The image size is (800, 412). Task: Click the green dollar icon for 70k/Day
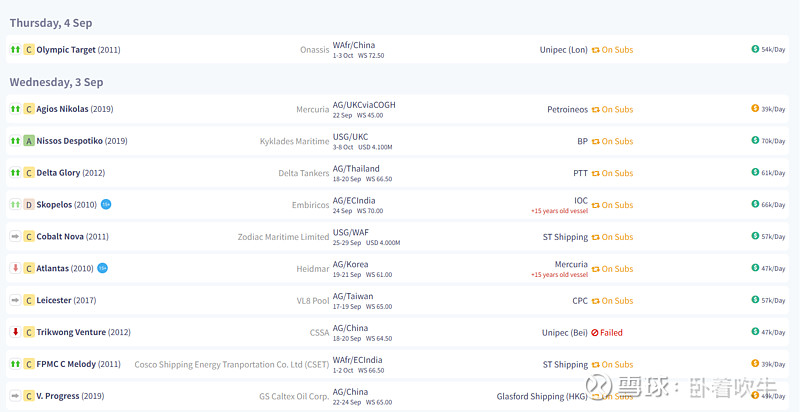point(755,140)
